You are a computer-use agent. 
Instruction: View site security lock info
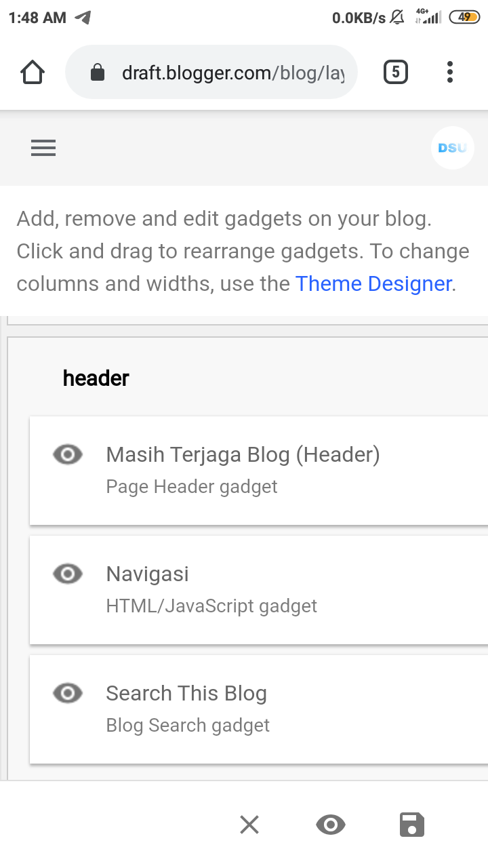(98, 72)
